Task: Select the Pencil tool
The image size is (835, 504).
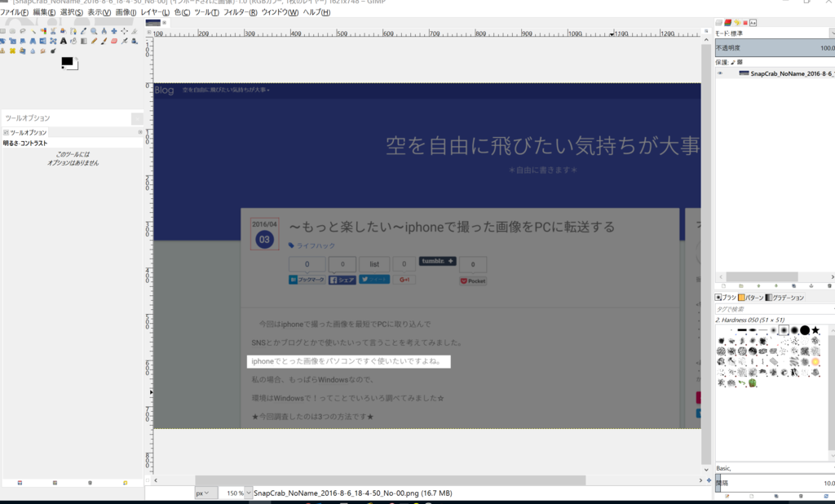Action: [x=94, y=41]
